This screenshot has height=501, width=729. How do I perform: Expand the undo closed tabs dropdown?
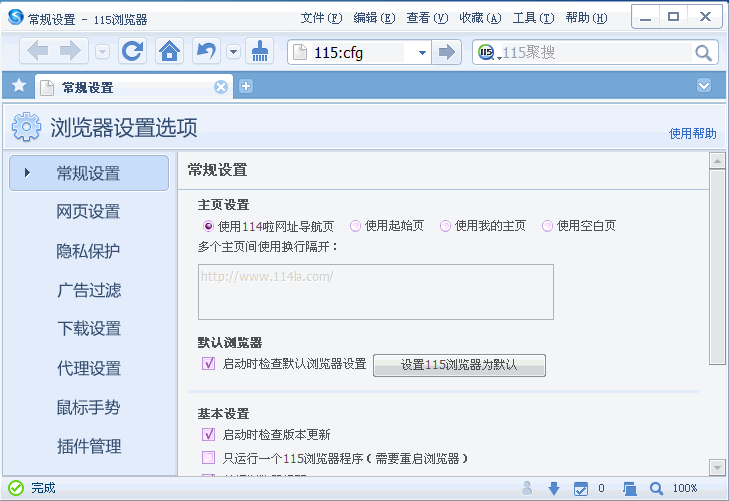pos(233,52)
